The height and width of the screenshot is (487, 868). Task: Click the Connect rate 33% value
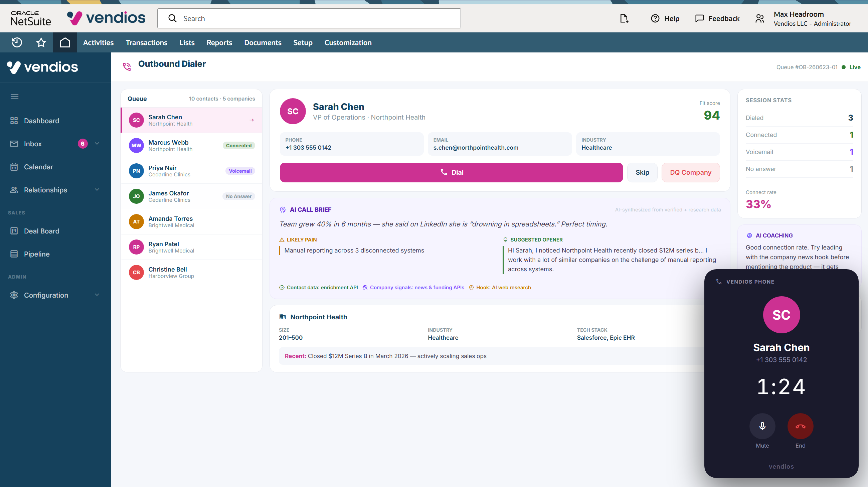click(758, 204)
